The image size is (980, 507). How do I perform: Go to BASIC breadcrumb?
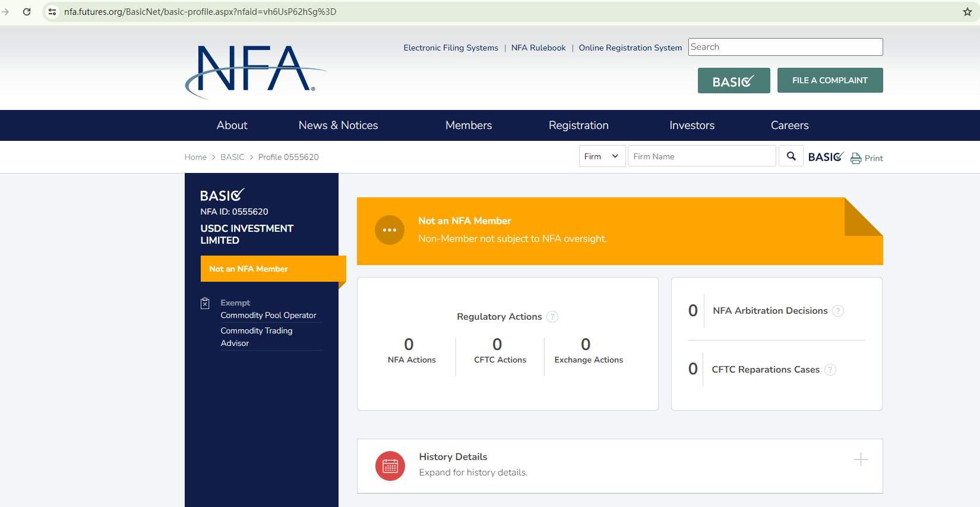pos(232,157)
